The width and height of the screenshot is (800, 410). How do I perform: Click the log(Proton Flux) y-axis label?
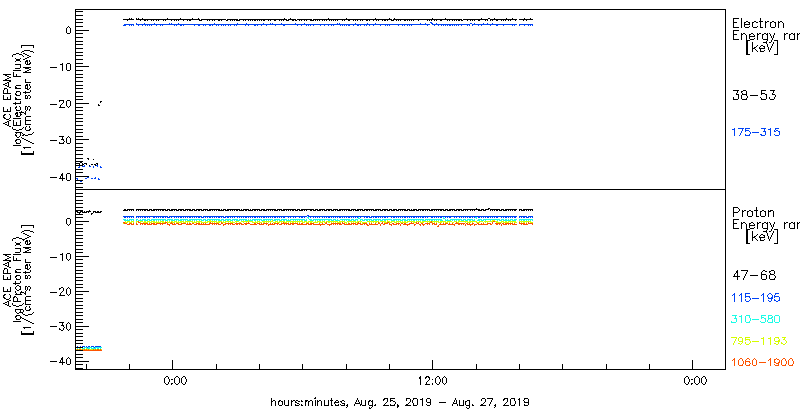pyautogui.click(x=17, y=279)
